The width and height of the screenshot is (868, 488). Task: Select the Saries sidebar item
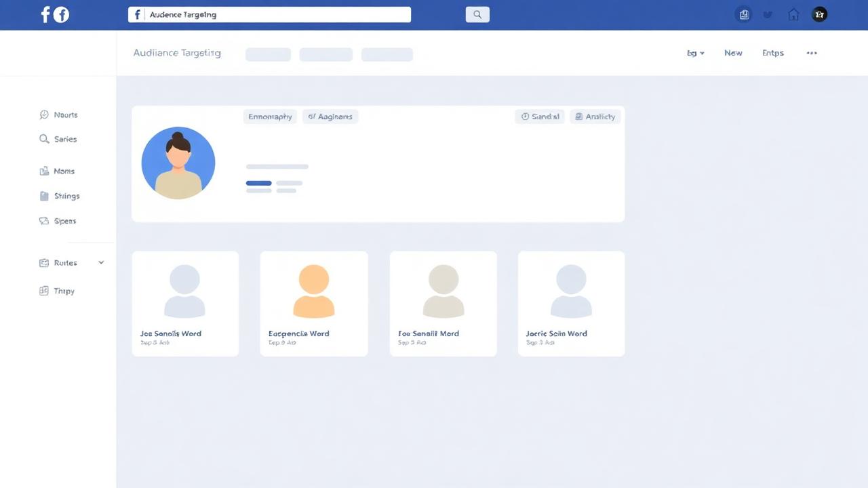pos(58,139)
